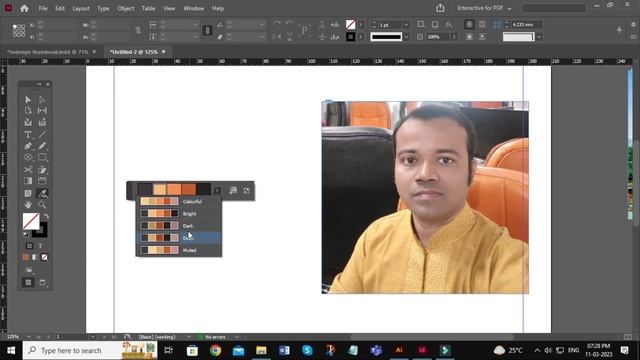Select the Direct Selection tool

(42, 100)
